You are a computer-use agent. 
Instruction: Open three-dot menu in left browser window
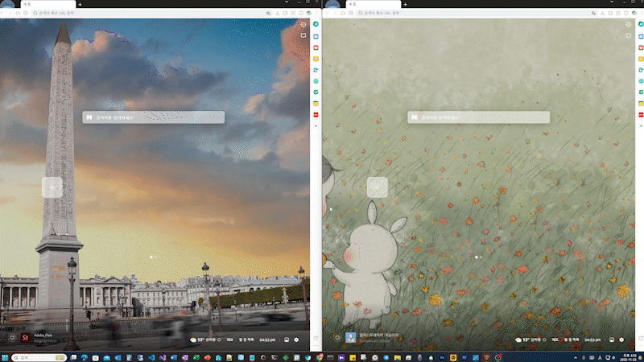(316, 13)
